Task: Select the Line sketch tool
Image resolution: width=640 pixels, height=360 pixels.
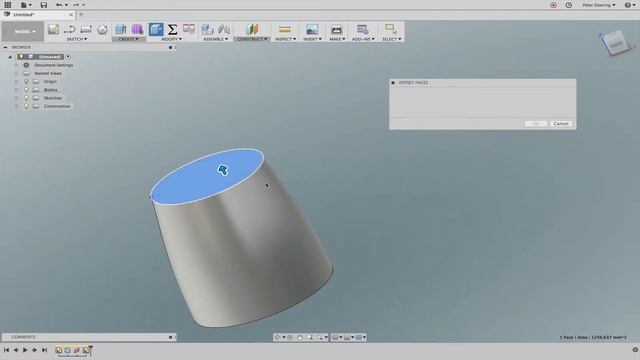Action: pyautogui.click(x=70, y=29)
